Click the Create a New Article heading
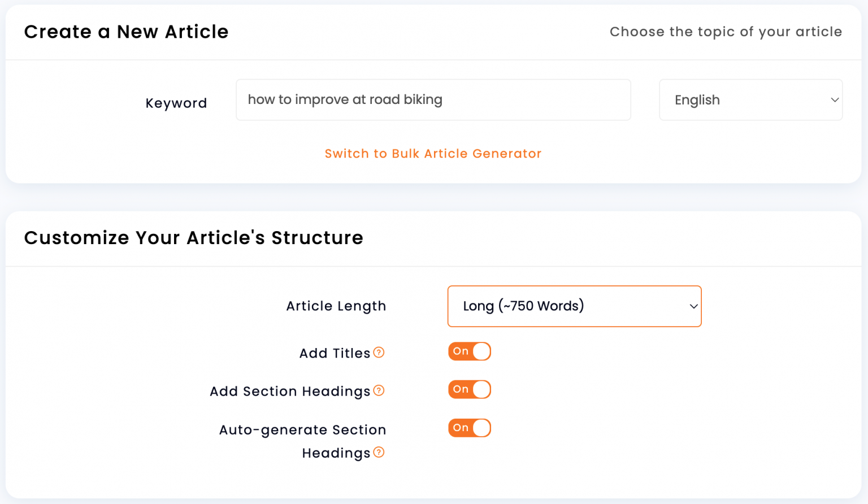The width and height of the screenshot is (868, 504). click(x=126, y=32)
